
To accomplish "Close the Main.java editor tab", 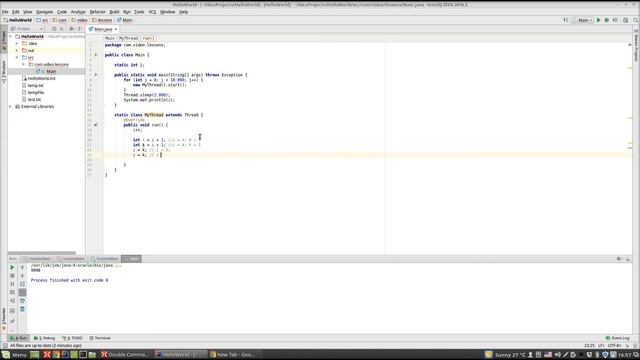I will (116, 29).
